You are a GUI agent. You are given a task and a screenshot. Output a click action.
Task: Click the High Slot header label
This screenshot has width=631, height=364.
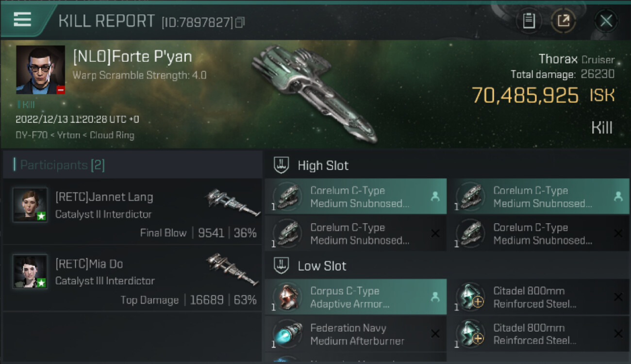[x=323, y=165]
